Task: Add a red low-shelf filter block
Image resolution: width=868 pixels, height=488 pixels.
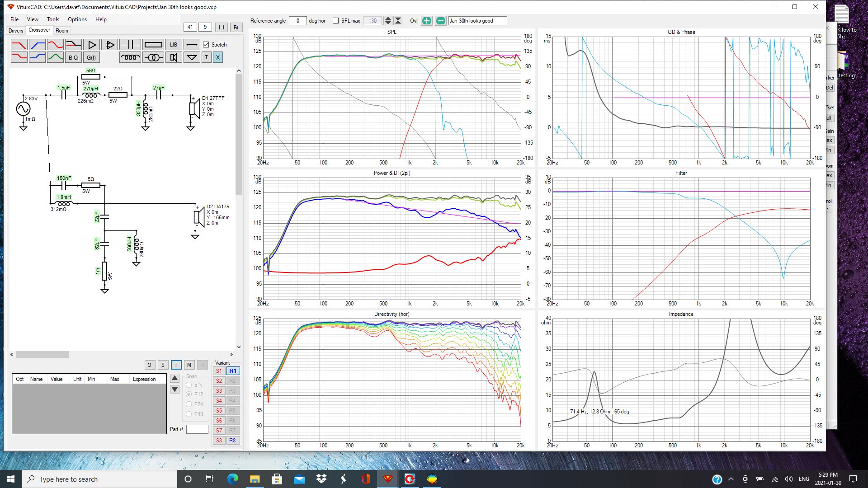Action: pos(19,57)
